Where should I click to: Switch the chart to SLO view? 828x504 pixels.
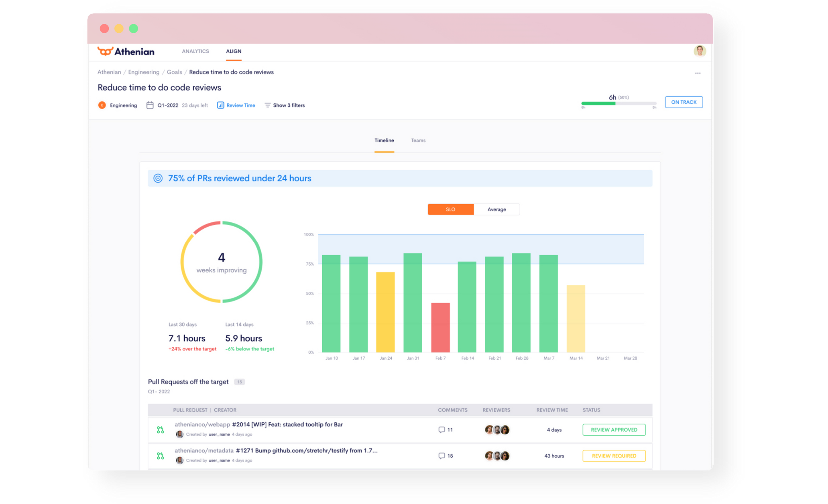450,209
